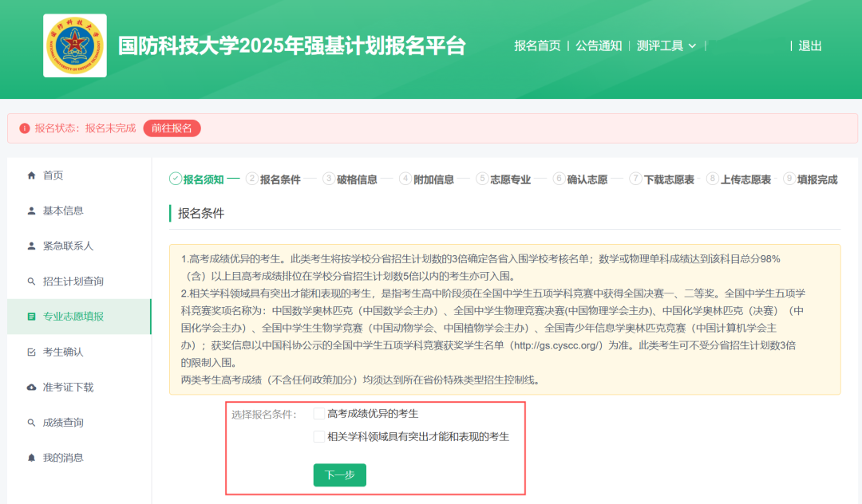Click step number 9 circle for 填报完成

click(789, 179)
